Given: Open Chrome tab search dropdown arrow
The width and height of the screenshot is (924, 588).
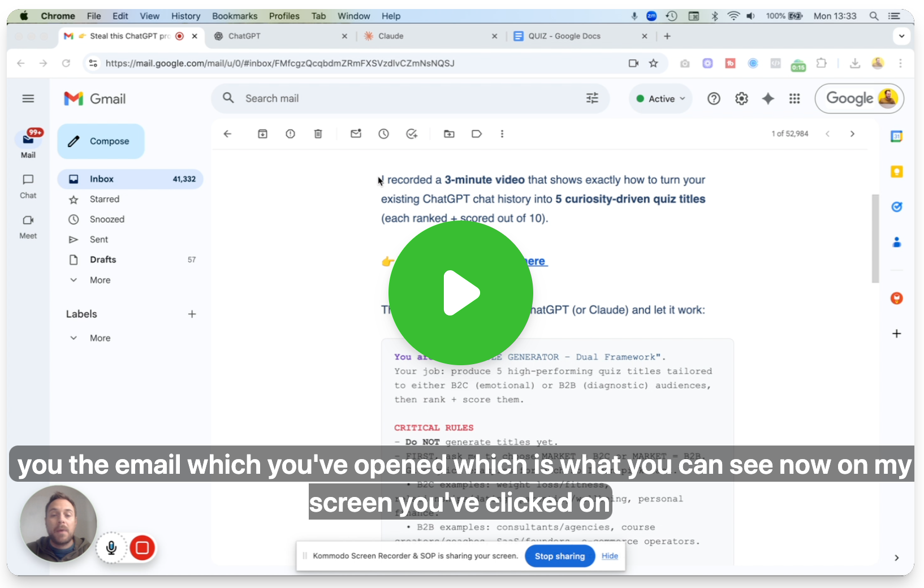Looking at the screenshot, I should tap(901, 36).
